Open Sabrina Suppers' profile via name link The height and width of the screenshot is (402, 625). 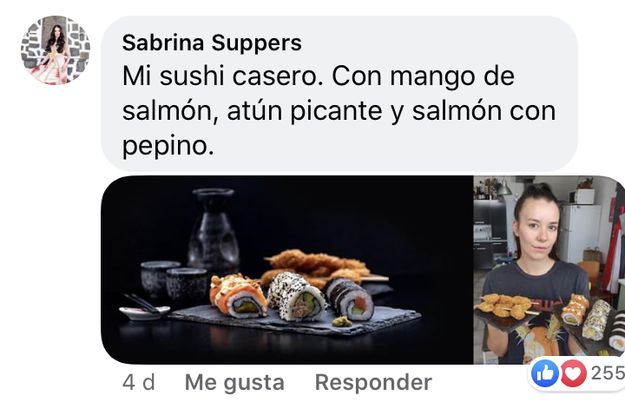(x=212, y=43)
